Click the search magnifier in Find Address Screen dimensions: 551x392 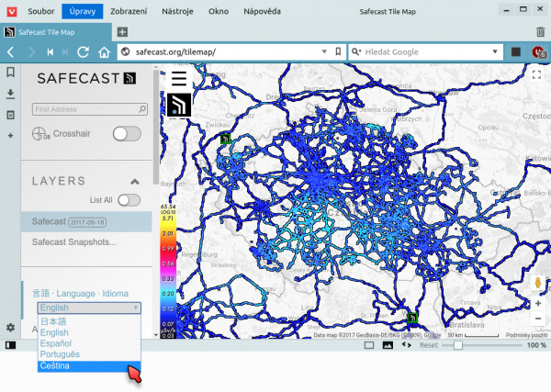(x=142, y=109)
